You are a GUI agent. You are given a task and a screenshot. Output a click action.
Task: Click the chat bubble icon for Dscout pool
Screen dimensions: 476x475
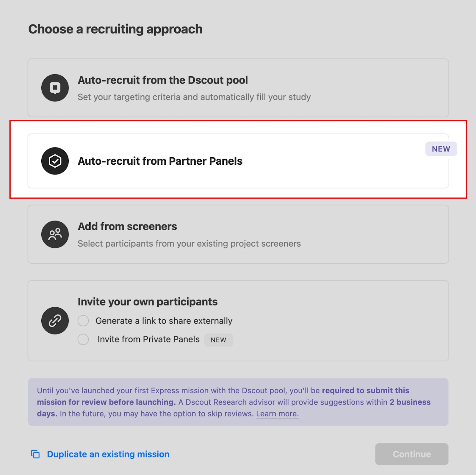click(55, 88)
